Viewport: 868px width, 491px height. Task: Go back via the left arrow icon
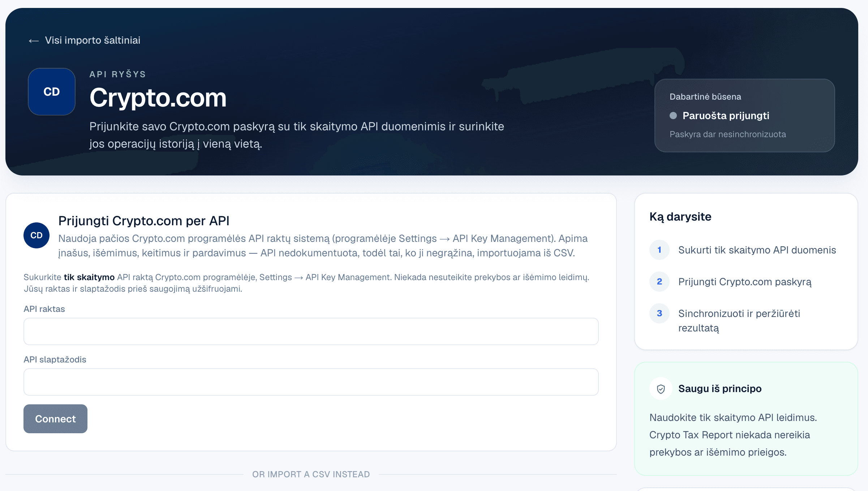(x=34, y=41)
